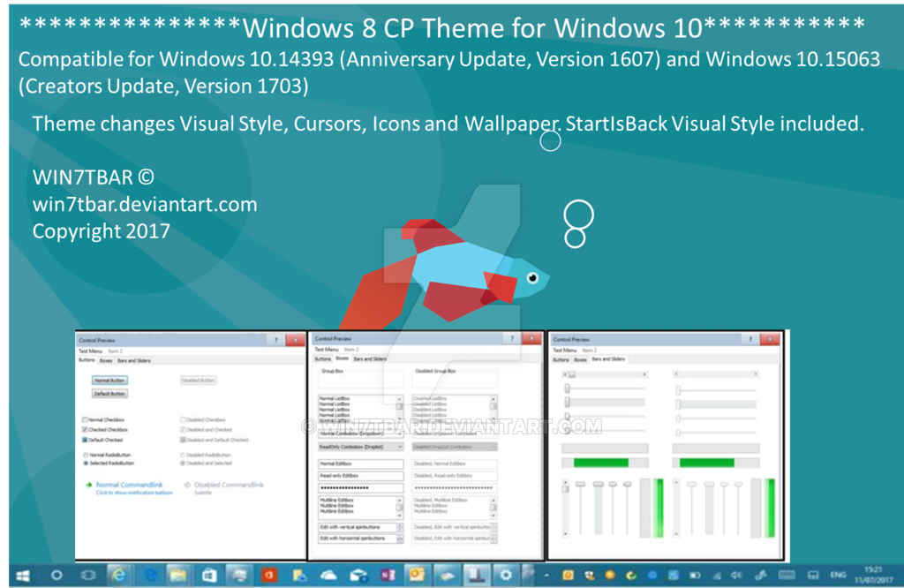Screen dimensions: 904x588
Task: Launch Microsoft Edge from the taskbar
Action: pyautogui.click(x=150, y=575)
